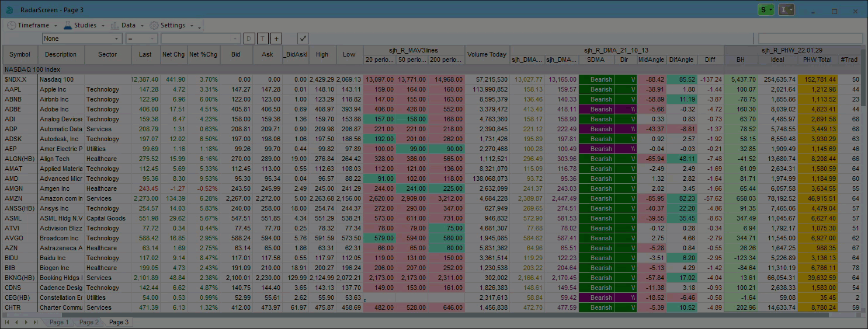Click the BKNG(HB) symbol cell
868x329 pixels.
[x=20, y=278]
